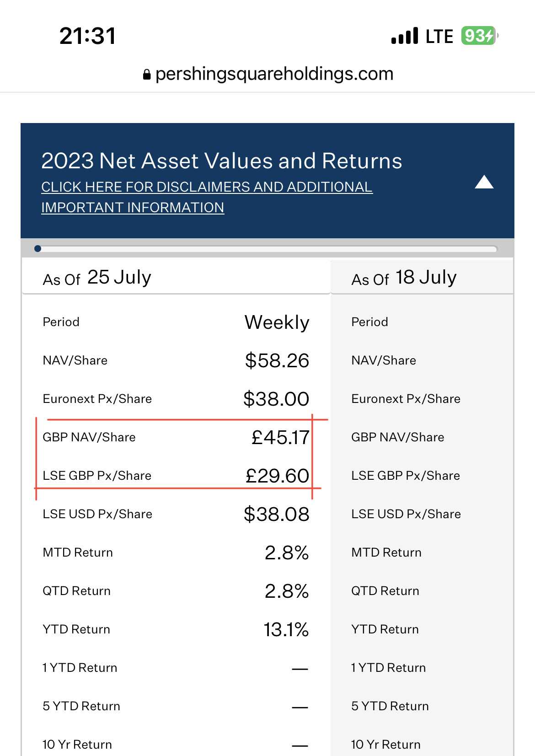This screenshot has width=535, height=756.
Task: Tap the pershingsquareholdings.com address bar
Action: [x=274, y=74]
